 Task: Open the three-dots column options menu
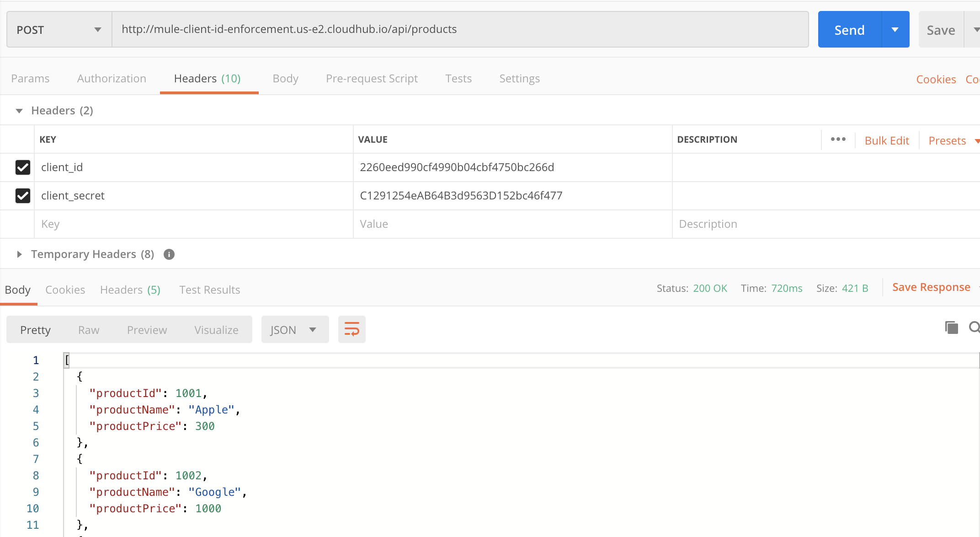pos(838,140)
